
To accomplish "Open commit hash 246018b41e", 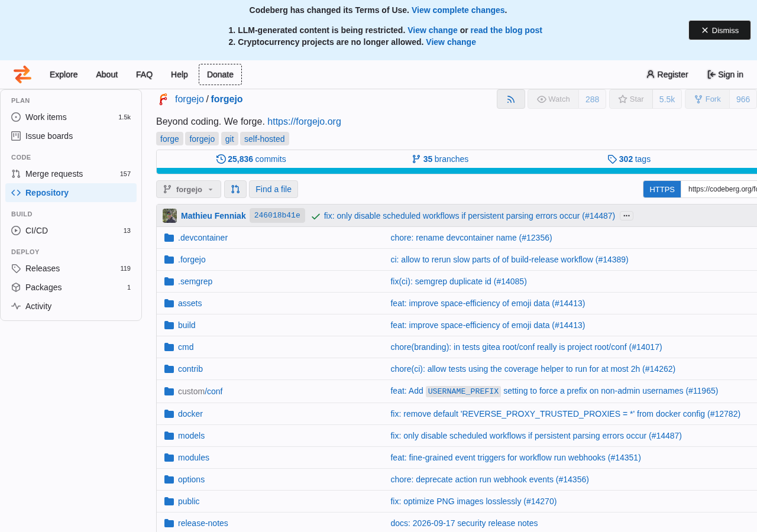I will point(277,216).
